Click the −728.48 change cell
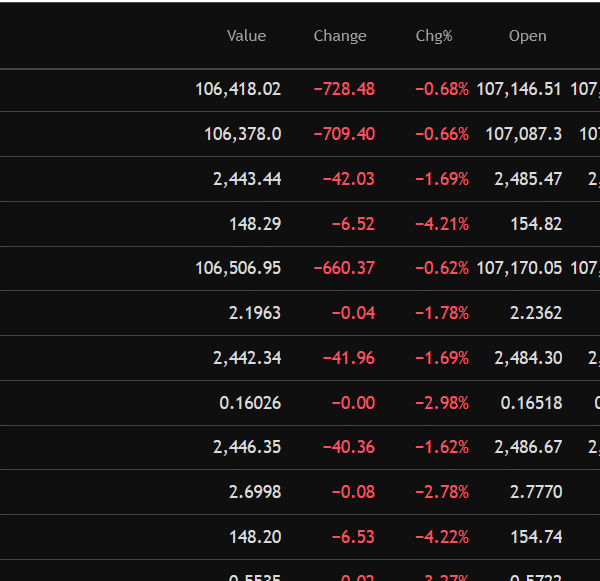This screenshot has width=600, height=581. point(344,89)
